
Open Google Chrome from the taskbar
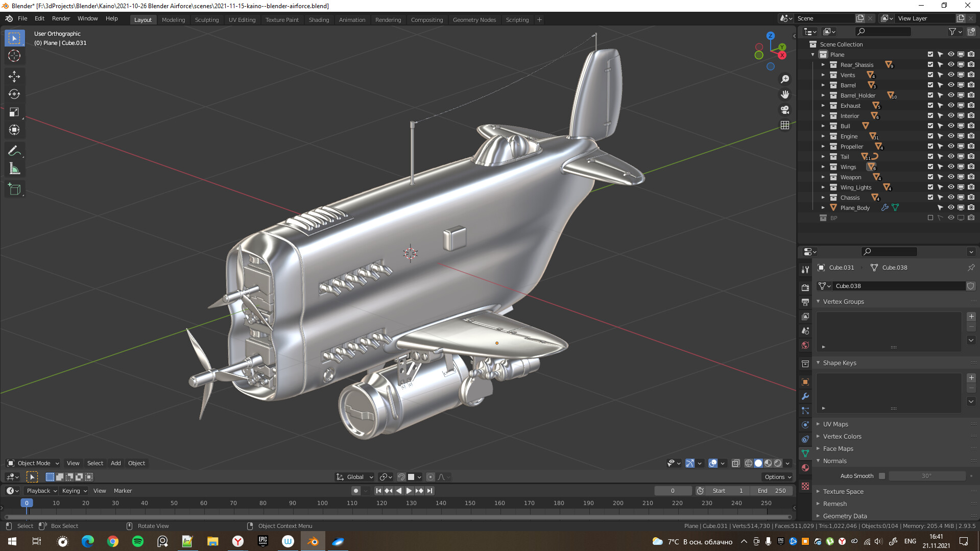[x=113, y=541]
